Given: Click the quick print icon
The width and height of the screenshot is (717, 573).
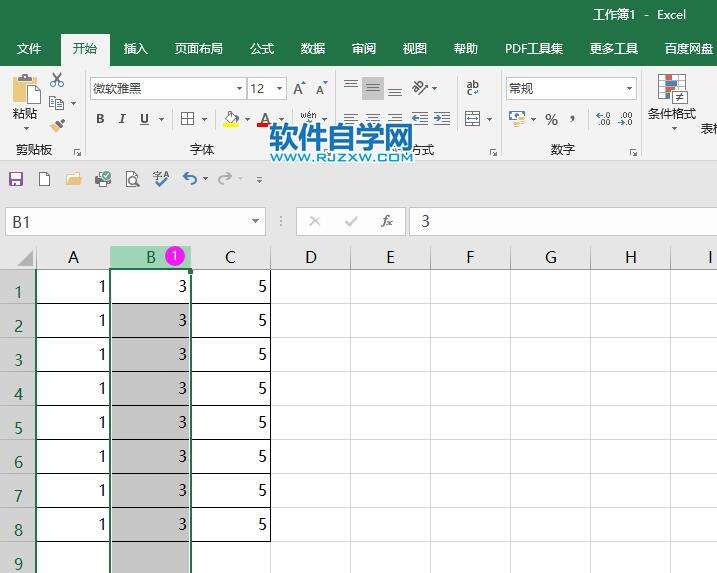Looking at the screenshot, I should (103, 179).
